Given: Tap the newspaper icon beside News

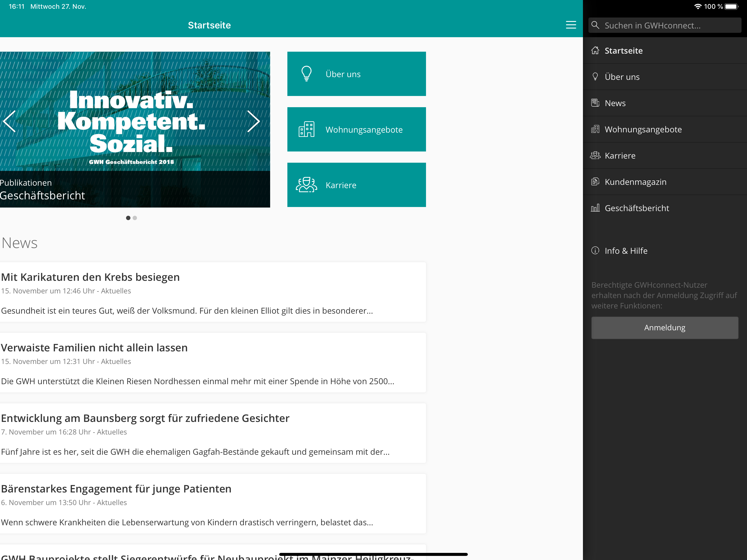Looking at the screenshot, I should coord(595,103).
